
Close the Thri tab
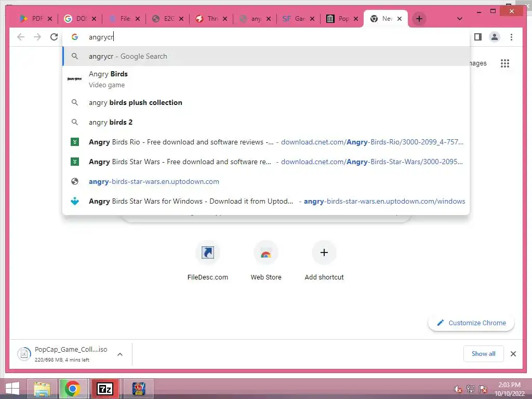pyautogui.click(x=225, y=19)
